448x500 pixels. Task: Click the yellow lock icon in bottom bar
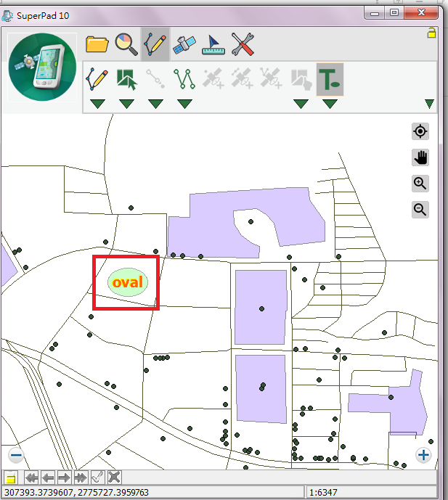point(11,478)
